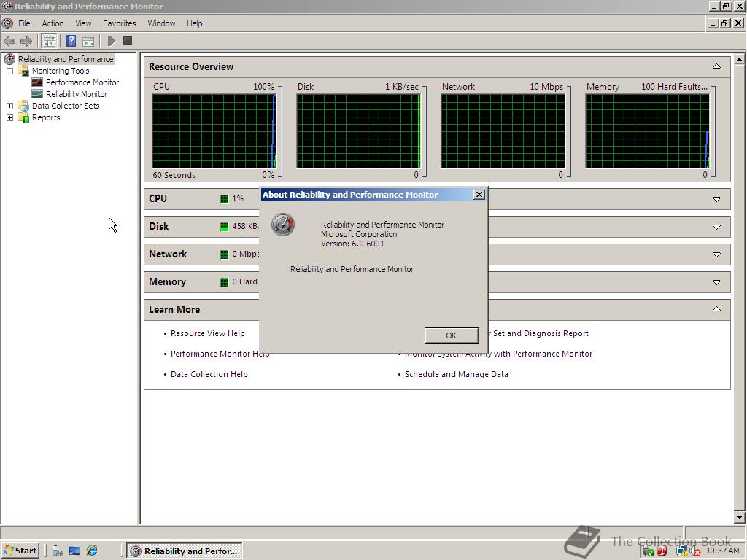Image resolution: width=747 pixels, height=560 pixels.
Task: Open the View menu
Action: click(x=83, y=23)
